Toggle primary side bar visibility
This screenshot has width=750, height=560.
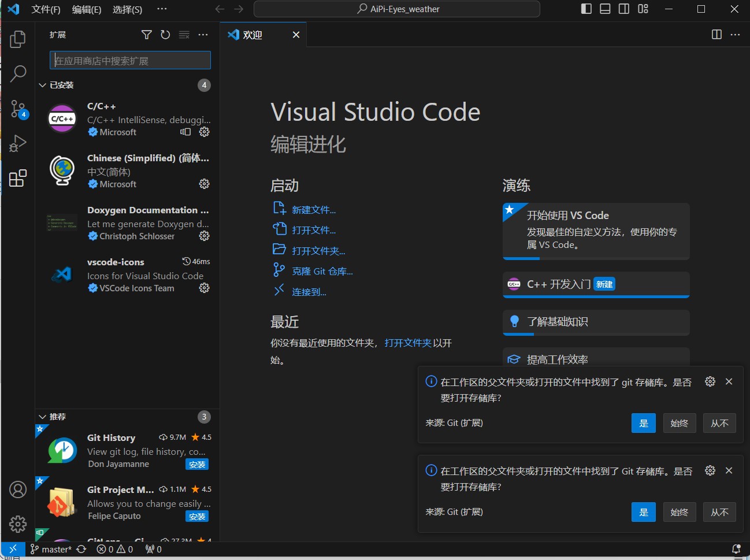pos(586,9)
